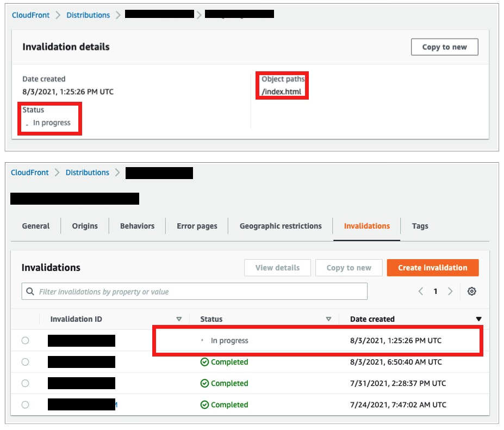Image resolution: width=504 pixels, height=430 pixels.
Task: Open the Behaviors tab
Action: [x=137, y=226]
